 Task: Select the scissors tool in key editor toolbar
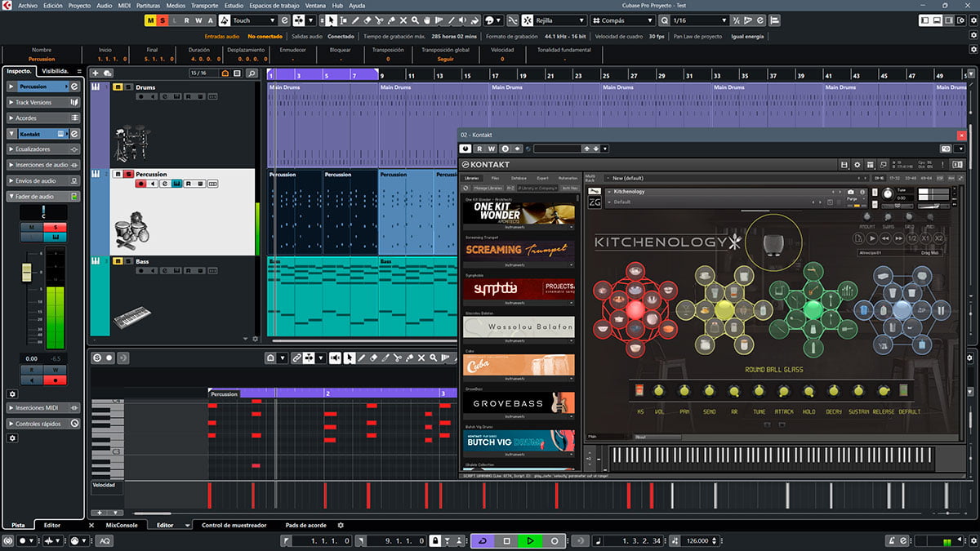tap(397, 358)
